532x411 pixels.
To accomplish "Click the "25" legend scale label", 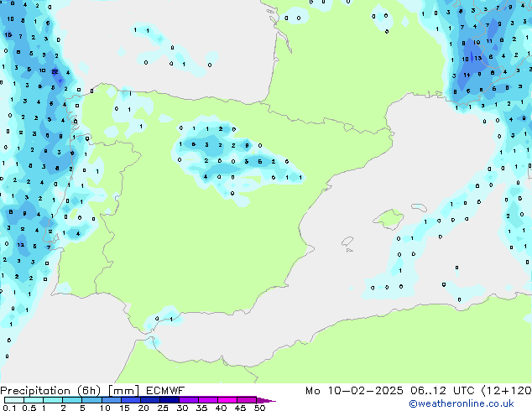I will pos(163,408).
